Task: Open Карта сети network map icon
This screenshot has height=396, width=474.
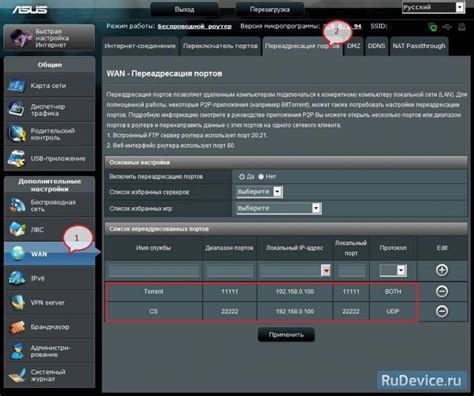Action: (16, 85)
